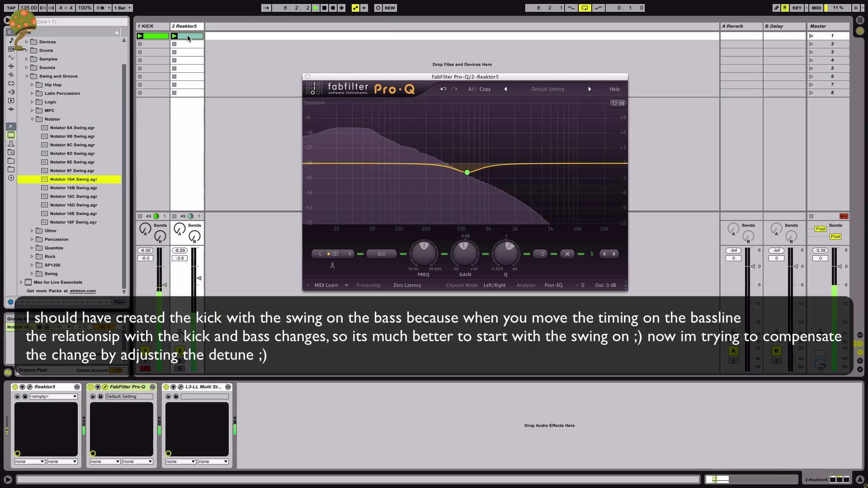Go to next Pro-Q preset
The image size is (868, 488).
point(590,89)
